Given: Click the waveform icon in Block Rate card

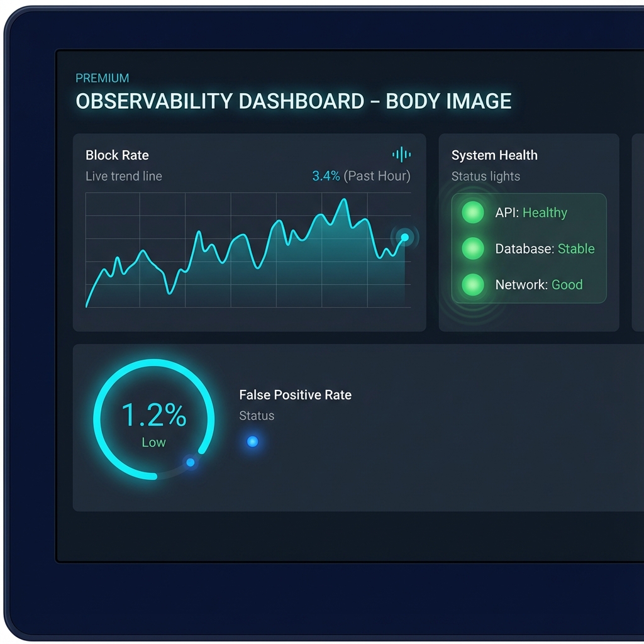Looking at the screenshot, I should [x=401, y=155].
